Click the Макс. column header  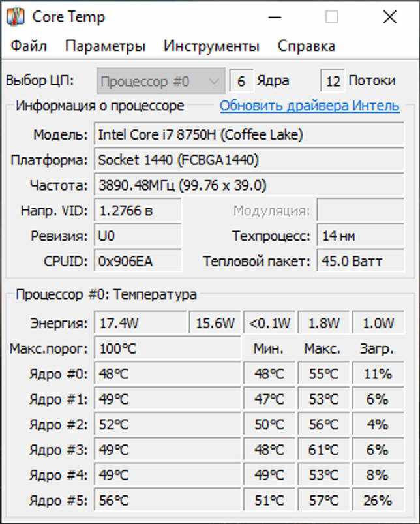tap(322, 349)
